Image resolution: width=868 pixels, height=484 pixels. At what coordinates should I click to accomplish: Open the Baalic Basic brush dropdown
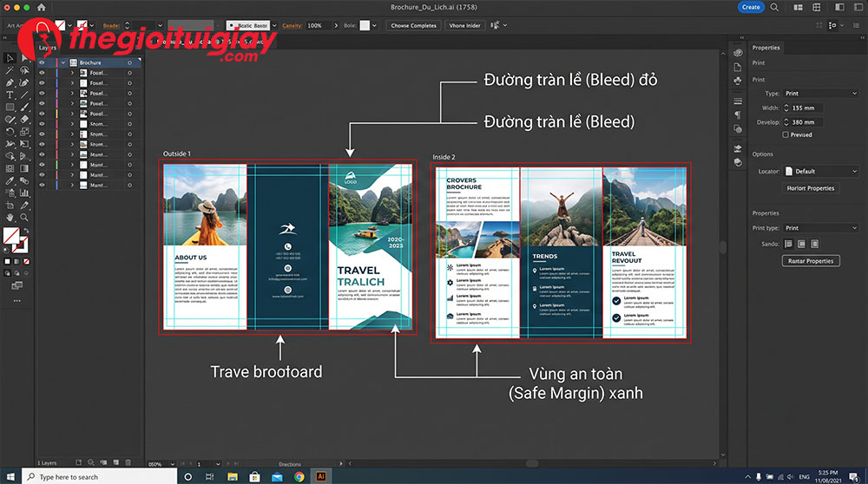[x=274, y=25]
